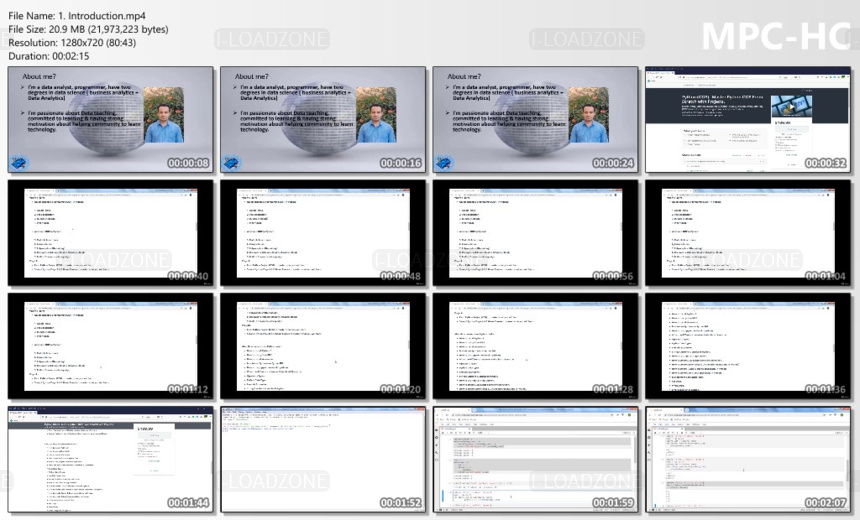Click the 'About me?' heading in the 00:00:24 frame
Viewport: 860px width, 520px height.
[x=464, y=77]
